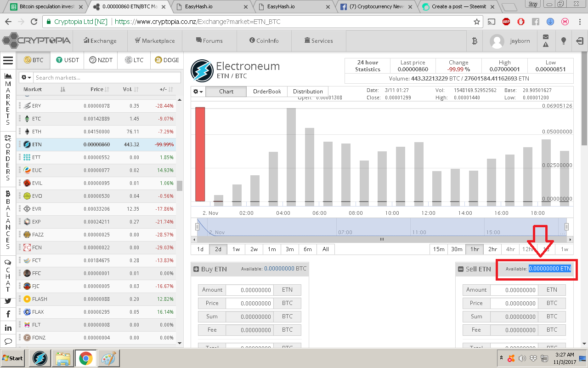
Task: Sort markets by Vol. column
Action: (x=130, y=89)
